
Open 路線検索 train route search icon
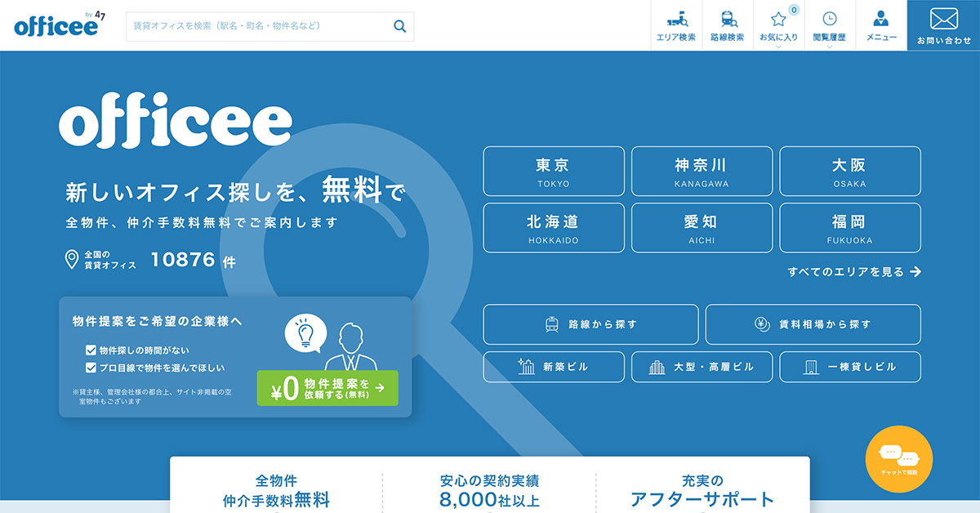[727, 19]
